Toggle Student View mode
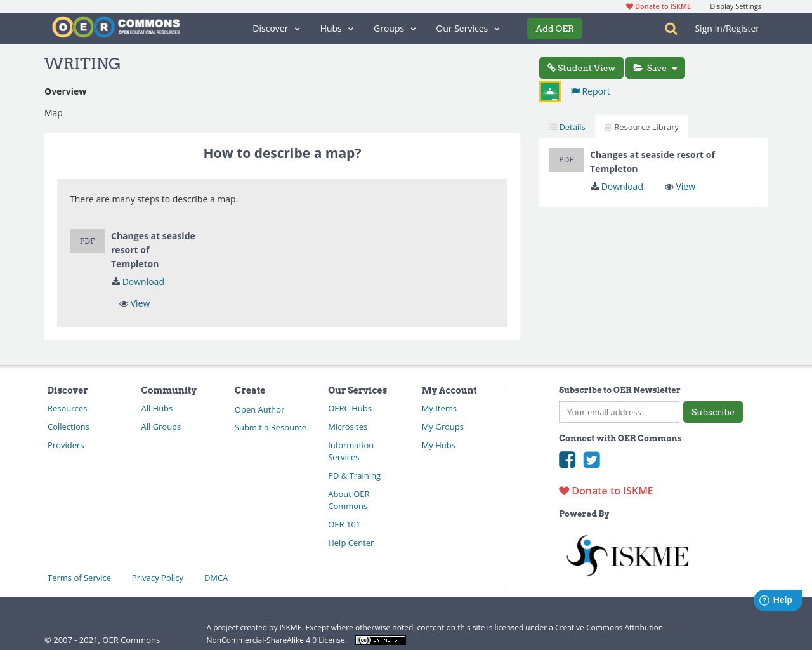This screenshot has height=650, width=812. point(581,67)
